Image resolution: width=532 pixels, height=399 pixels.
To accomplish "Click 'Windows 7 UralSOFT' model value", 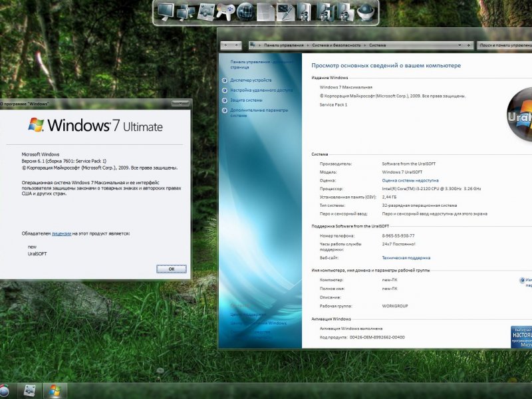I will [x=402, y=172].
